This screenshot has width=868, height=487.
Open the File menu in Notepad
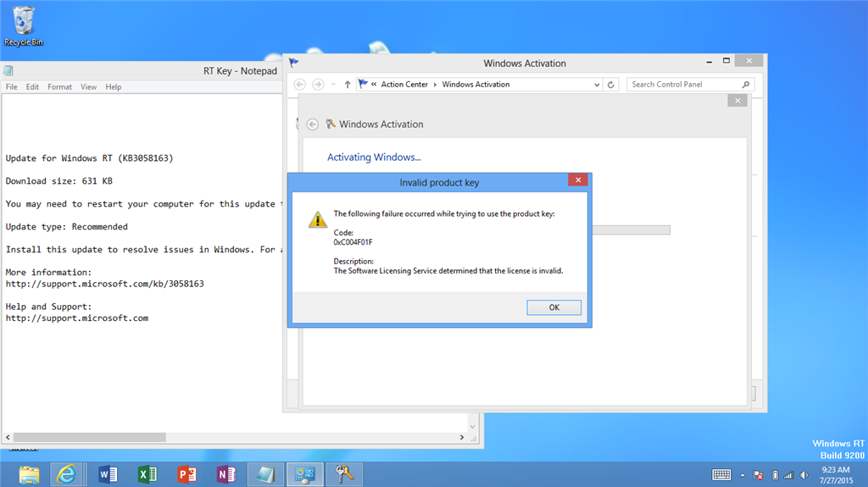[x=12, y=87]
